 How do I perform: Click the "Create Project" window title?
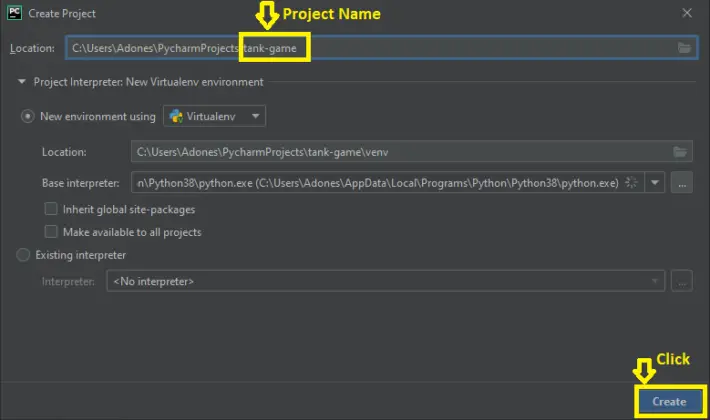click(62, 14)
